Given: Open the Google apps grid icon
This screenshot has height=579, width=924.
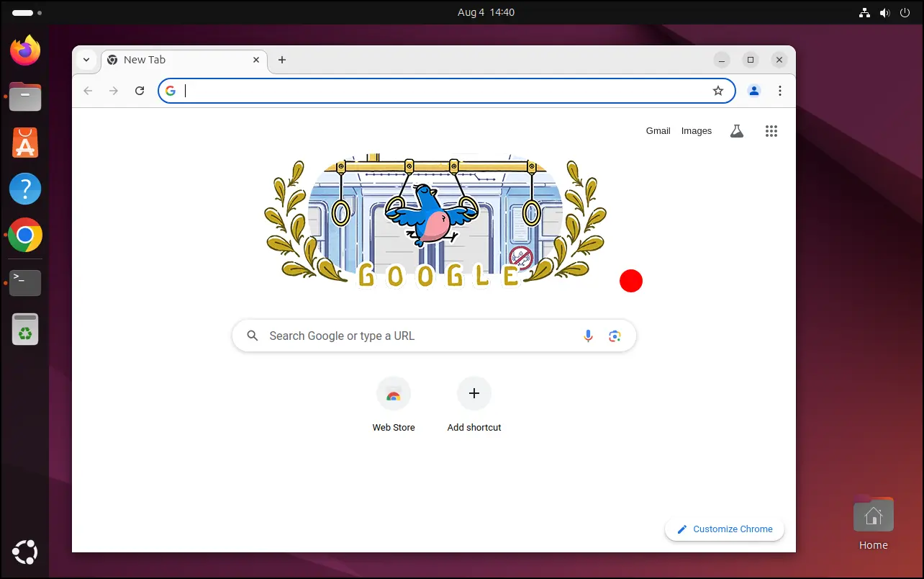Looking at the screenshot, I should (x=771, y=131).
